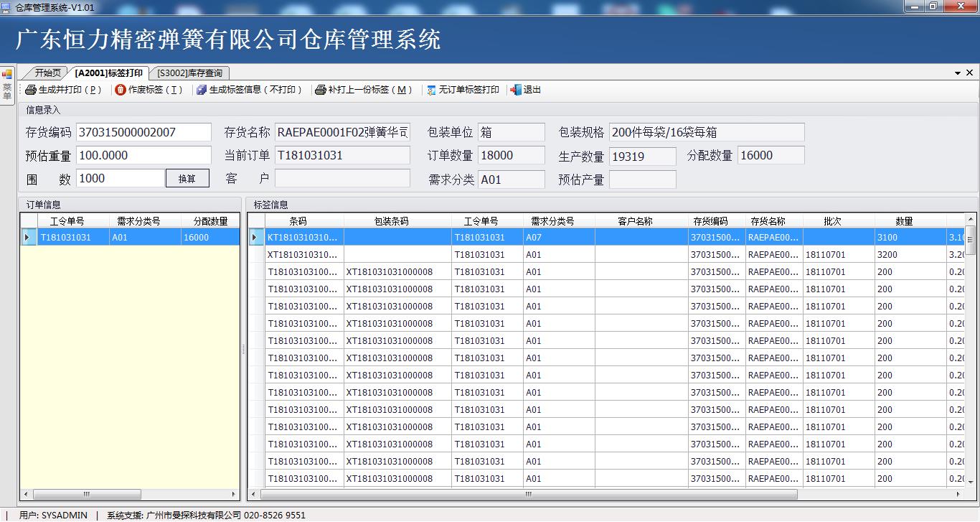Click the 3200 quantity cell
The width and height of the screenshot is (980, 522).
coord(910,254)
